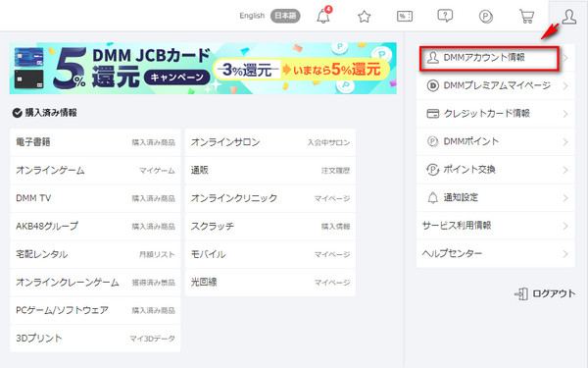Click chevron on DMMポイント row

pyautogui.click(x=565, y=142)
